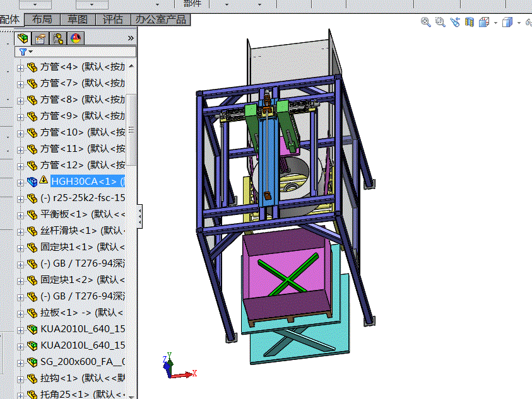The width and height of the screenshot is (532, 399).
Task: Expand the 平衡板<1> tree node
Action: tap(20, 216)
